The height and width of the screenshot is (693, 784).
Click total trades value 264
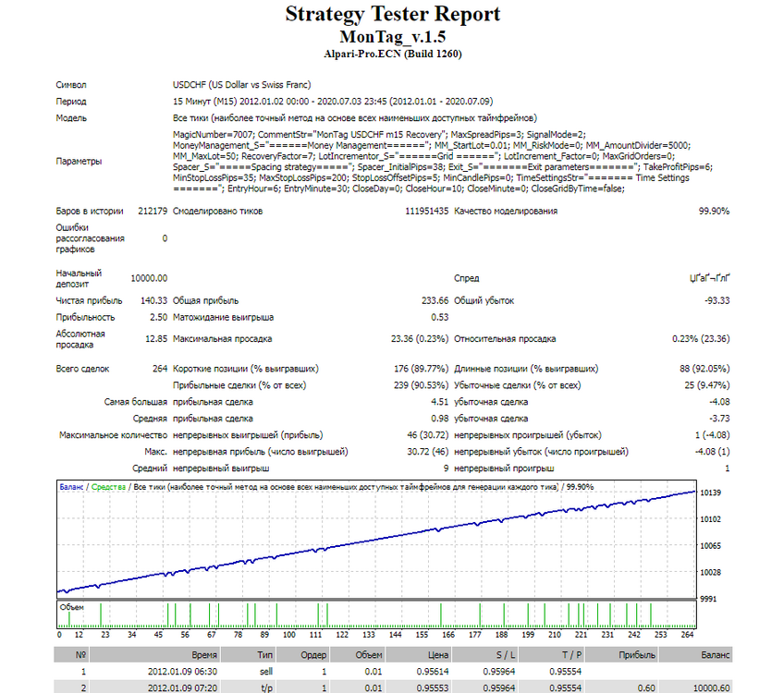[x=160, y=369]
